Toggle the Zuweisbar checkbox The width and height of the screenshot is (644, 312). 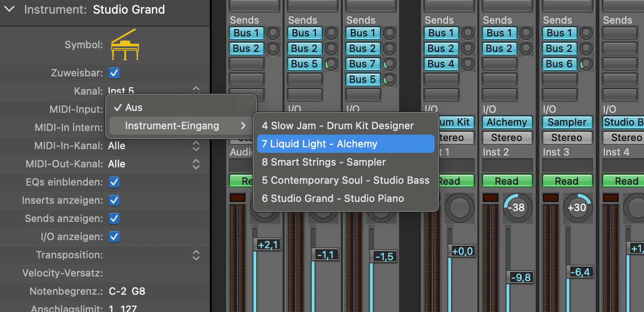[114, 73]
